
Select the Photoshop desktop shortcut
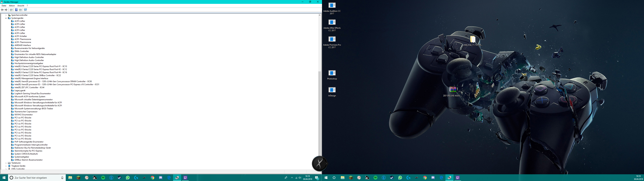pos(332,73)
